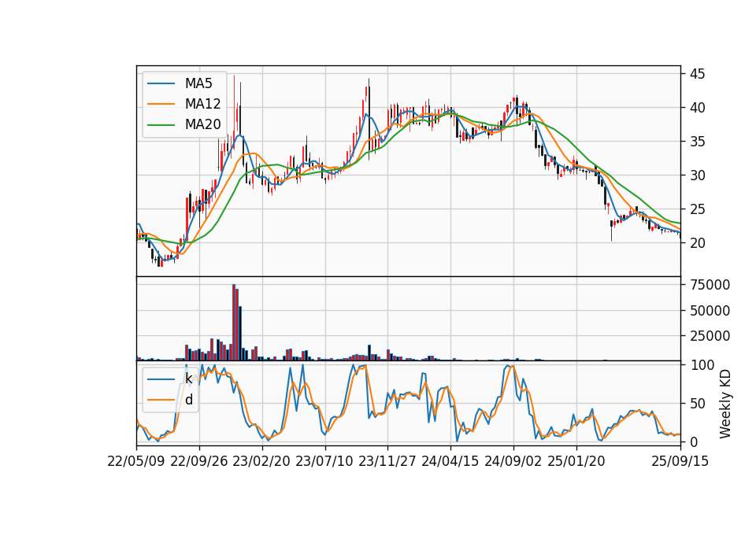
Task: Click the 23/07/10 date tick label
Action: coord(324,461)
